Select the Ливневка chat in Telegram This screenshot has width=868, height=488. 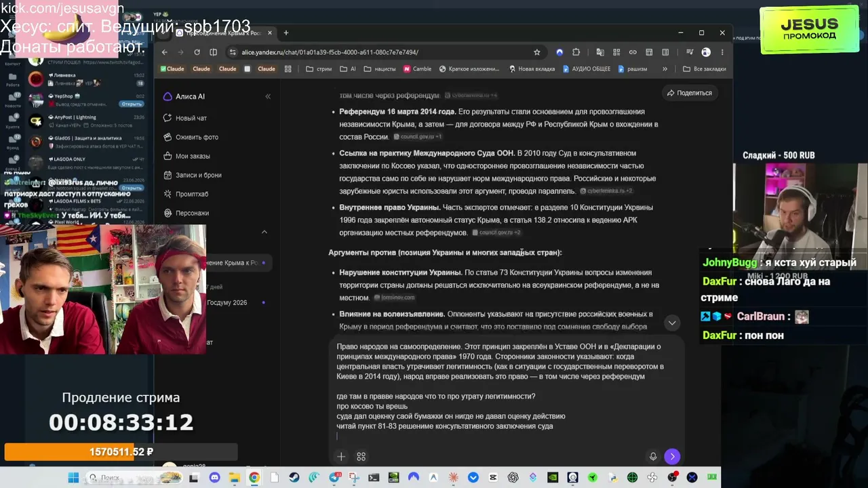pos(86,79)
